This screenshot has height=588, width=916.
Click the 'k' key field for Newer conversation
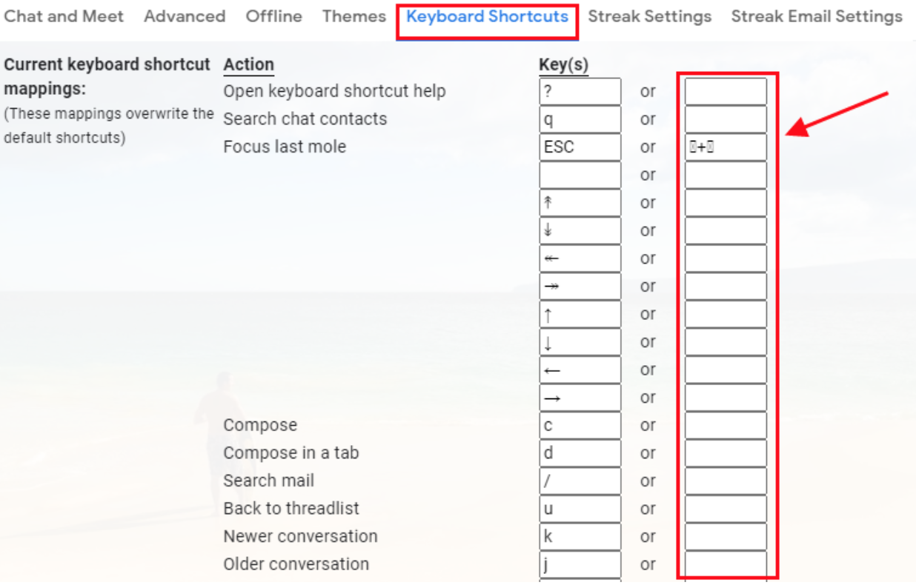(580, 537)
